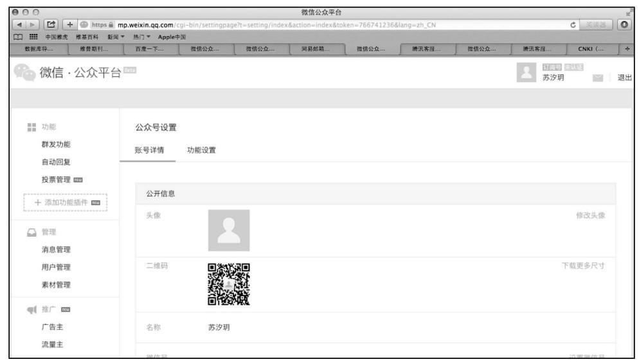Click 修改头像 link
The width and height of the screenshot is (639, 364).
pos(590,216)
